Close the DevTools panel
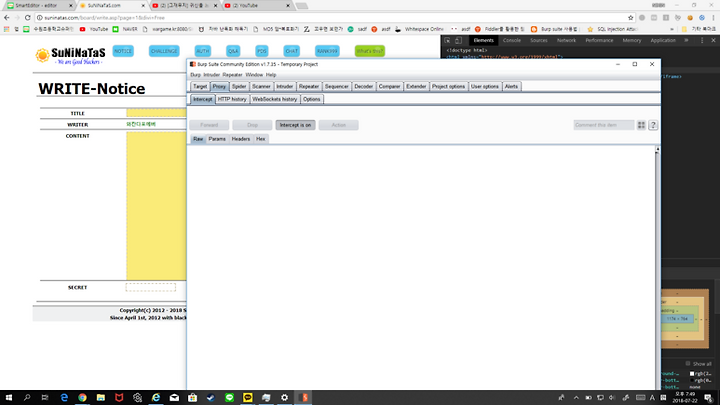The width and height of the screenshot is (720, 405). [713, 40]
